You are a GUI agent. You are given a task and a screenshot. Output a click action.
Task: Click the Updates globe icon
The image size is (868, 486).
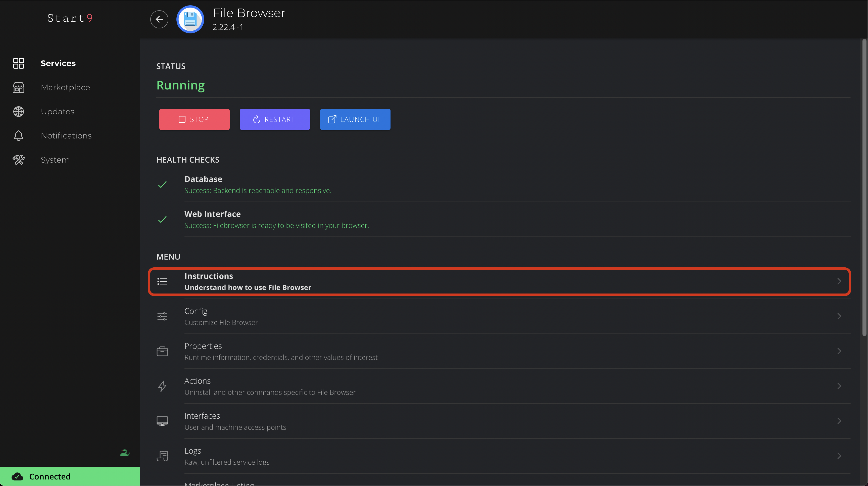(19, 112)
